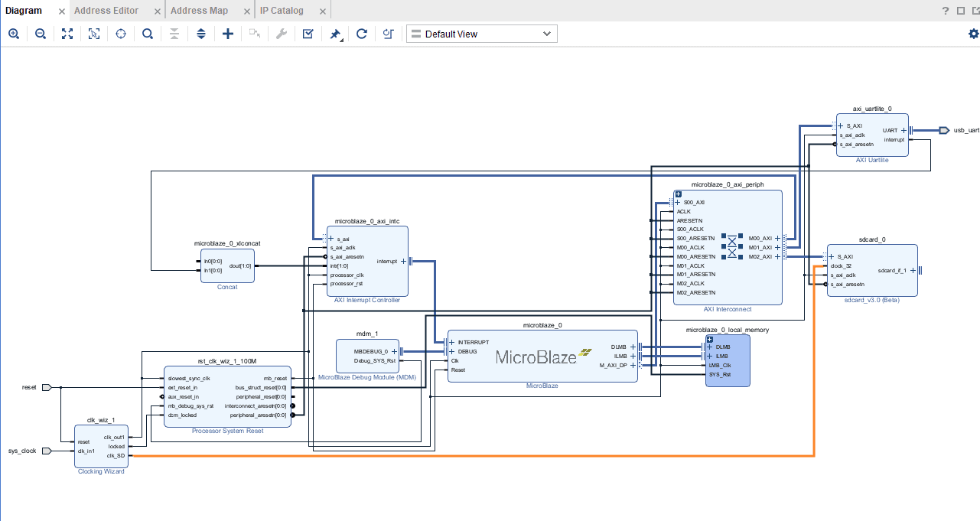Expand the microblaze_0_axi_periph block hierarchy
Viewport: 980px width, 521px height.
click(678, 194)
